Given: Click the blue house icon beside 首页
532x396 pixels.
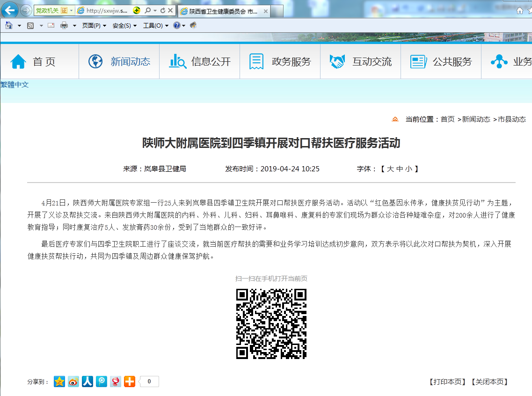Looking at the screenshot, I should 18,62.
